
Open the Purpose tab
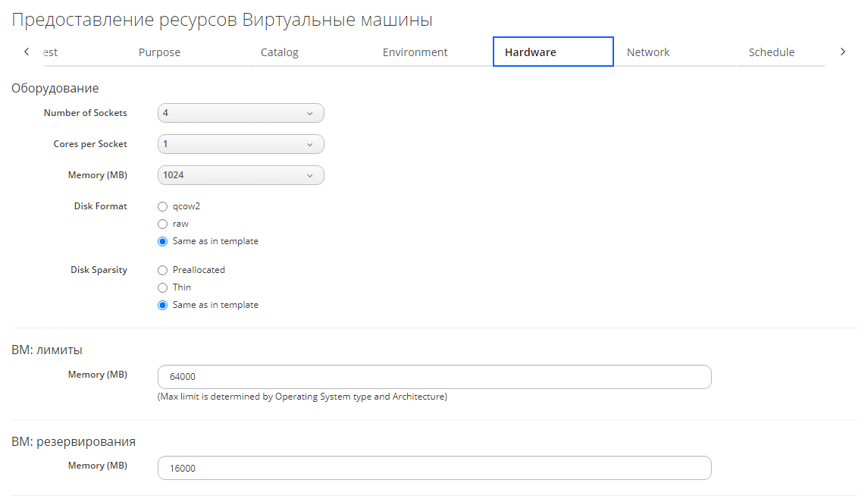tap(159, 52)
